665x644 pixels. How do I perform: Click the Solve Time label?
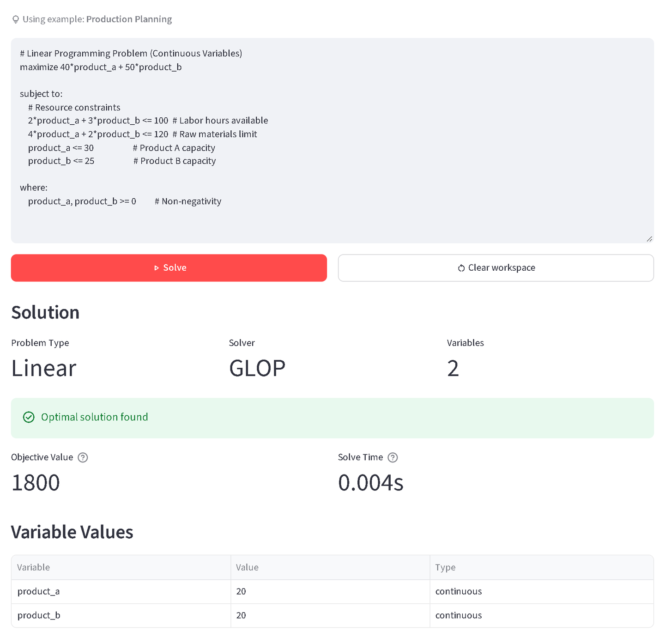tap(361, 457)
